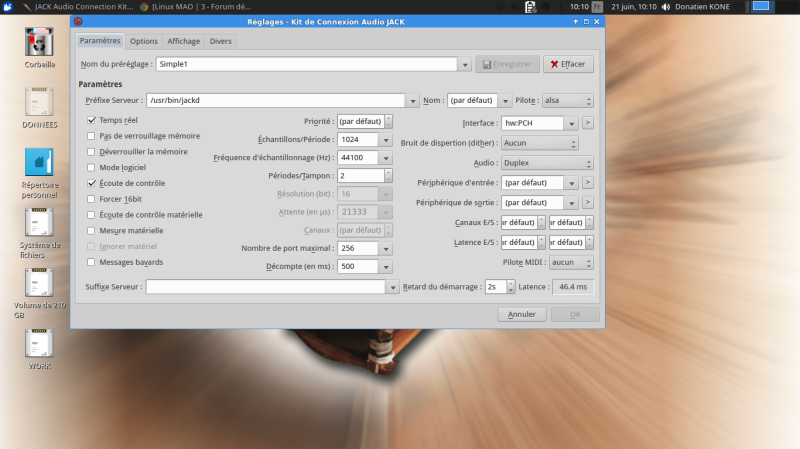800x449 pixels.
Task: Open the Volume de 210 GB drive icon
Action: pyautogui.click(x=39, y=283)
